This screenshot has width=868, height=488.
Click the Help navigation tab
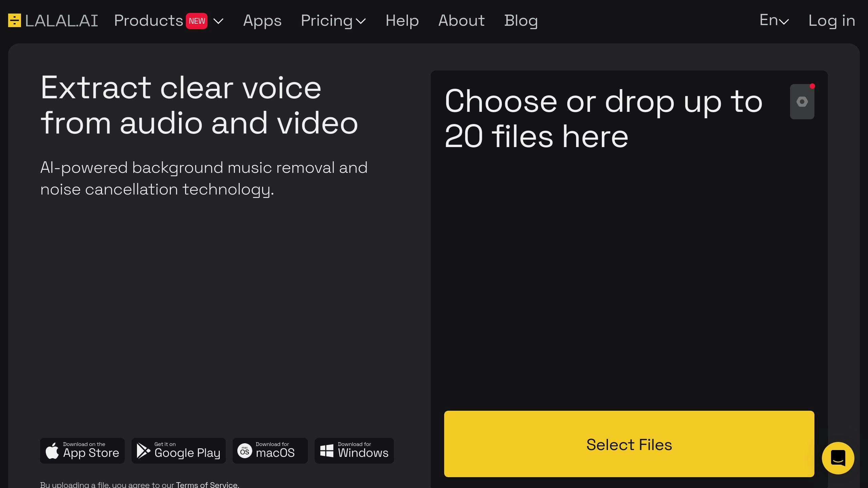pyautogui.click(x=402, y=20)
